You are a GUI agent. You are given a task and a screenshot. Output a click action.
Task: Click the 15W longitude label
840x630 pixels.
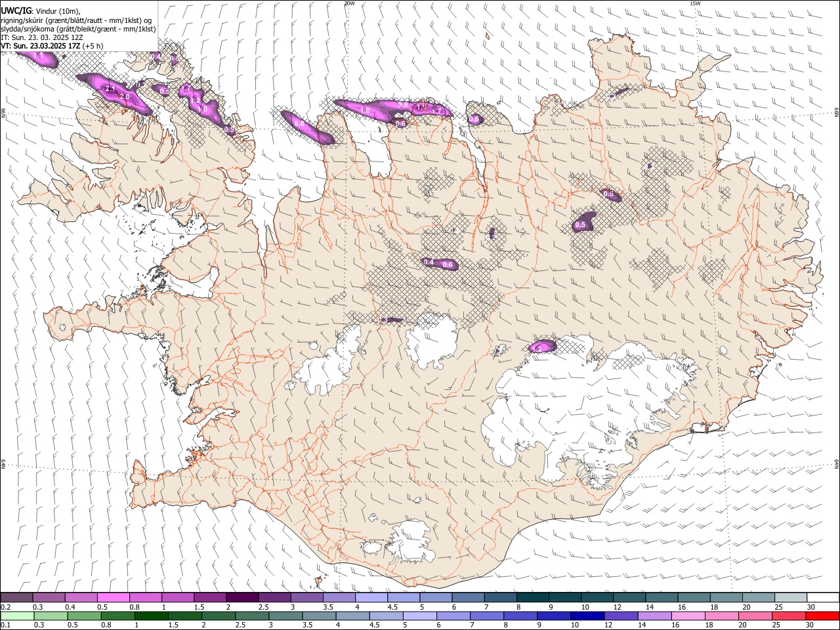pos(696,3)
